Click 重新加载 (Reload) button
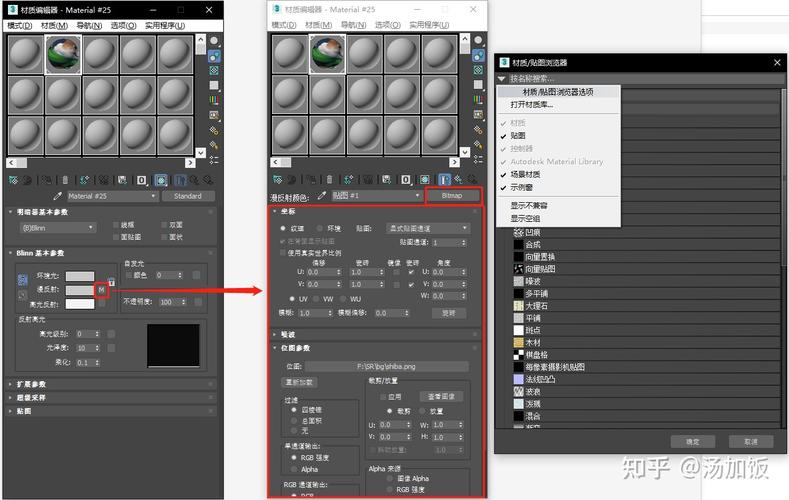Image resolution: width=789 pixels, height=500 pixels. 299,382
